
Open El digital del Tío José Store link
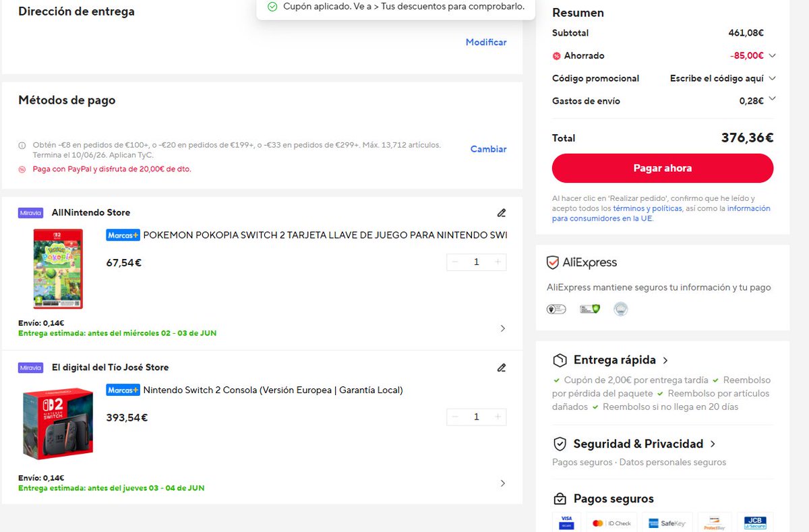tap(111, 367)
